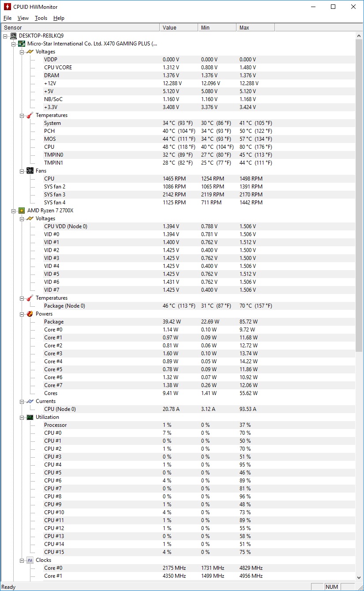Image resolution: width=364 pixels, height=591 pixels.
Task: Click the AMD Ryzen 7 2700X CPU icon
Action: pyautogui.click(x=22, y=211)
